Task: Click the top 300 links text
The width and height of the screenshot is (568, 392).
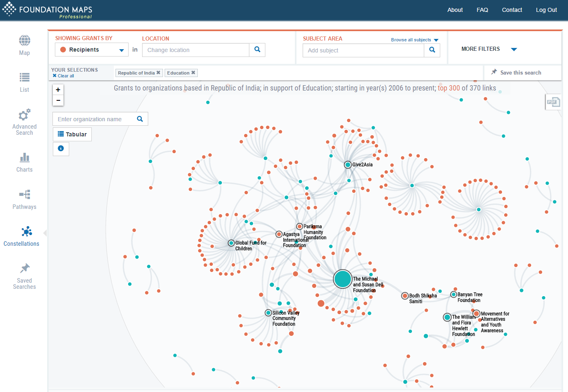Action: pos(449,88)
